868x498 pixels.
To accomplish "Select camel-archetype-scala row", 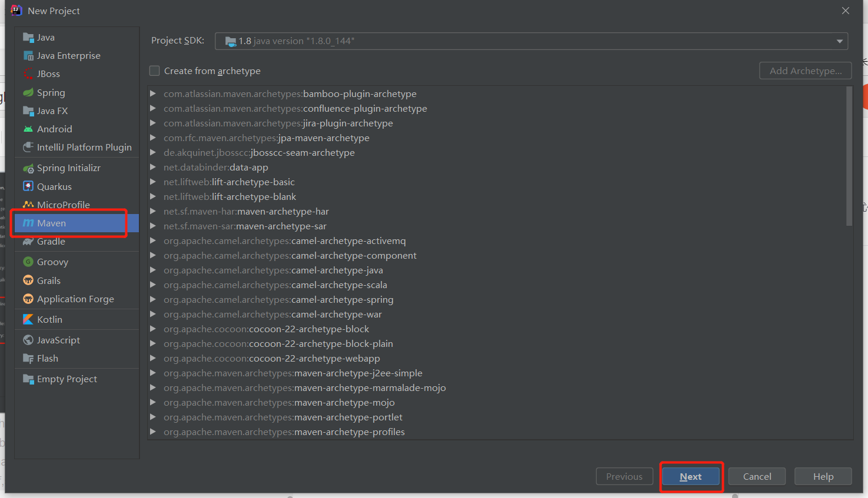I will 497,285.
